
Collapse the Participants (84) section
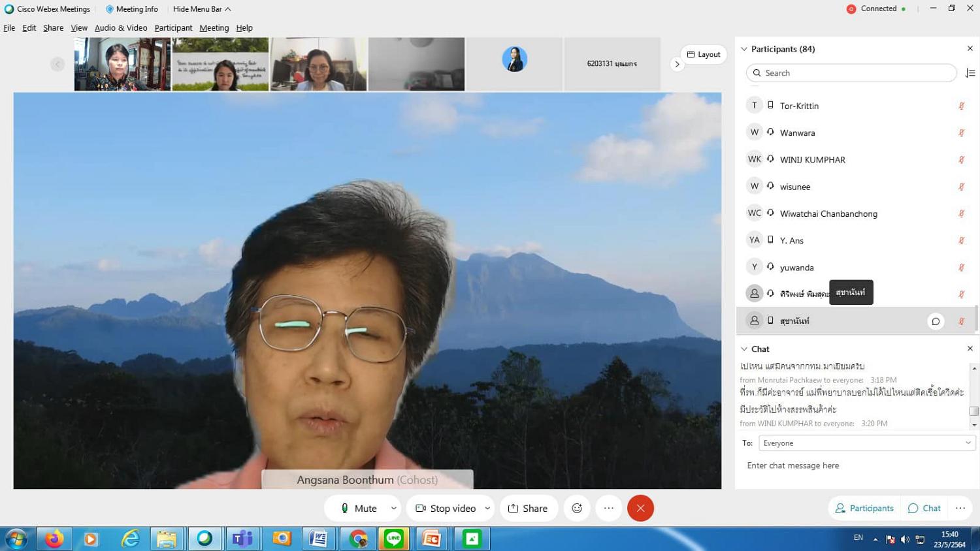coord(744,49)
